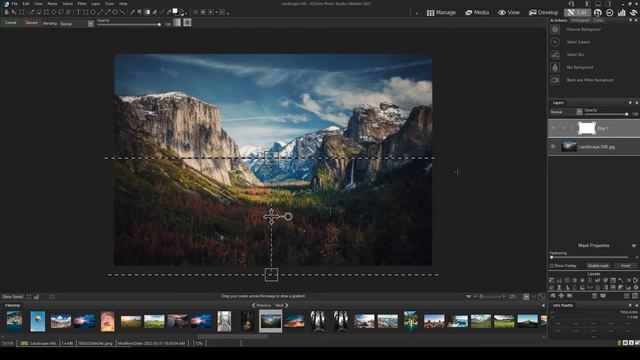Click the Black and White Background icon
Image resolution: width=640 pixels, height=360 pixels.
click(555, 80)
